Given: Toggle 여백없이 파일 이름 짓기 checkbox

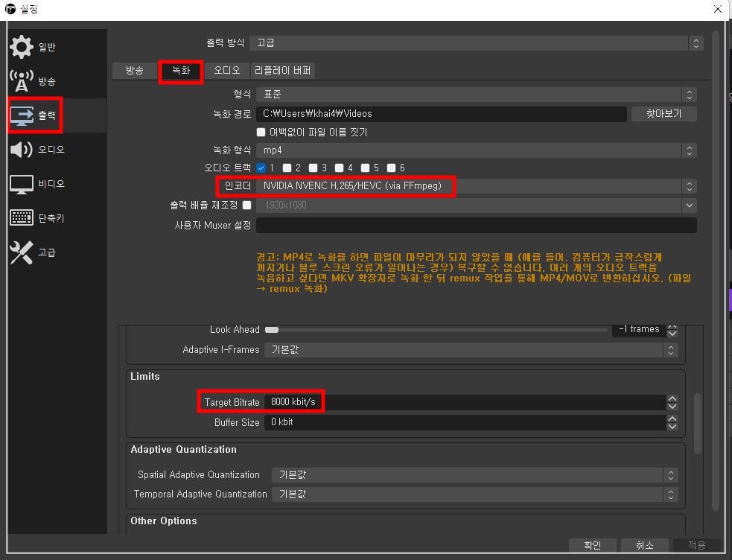Looking at the screenshot, I should tap(261, 132).
